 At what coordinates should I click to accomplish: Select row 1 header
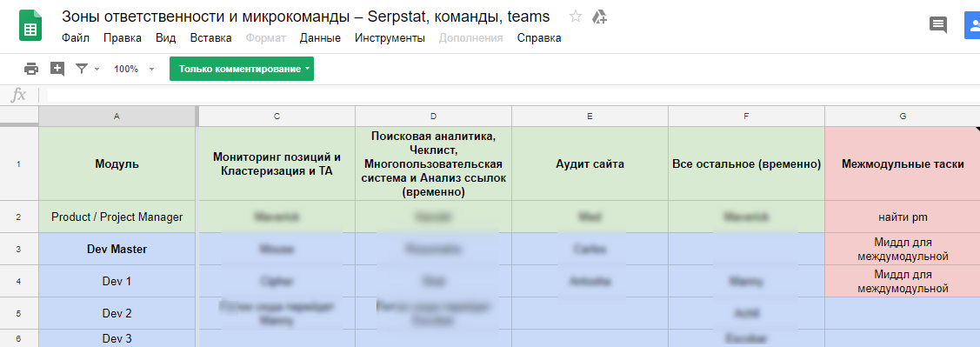point(19,163)
